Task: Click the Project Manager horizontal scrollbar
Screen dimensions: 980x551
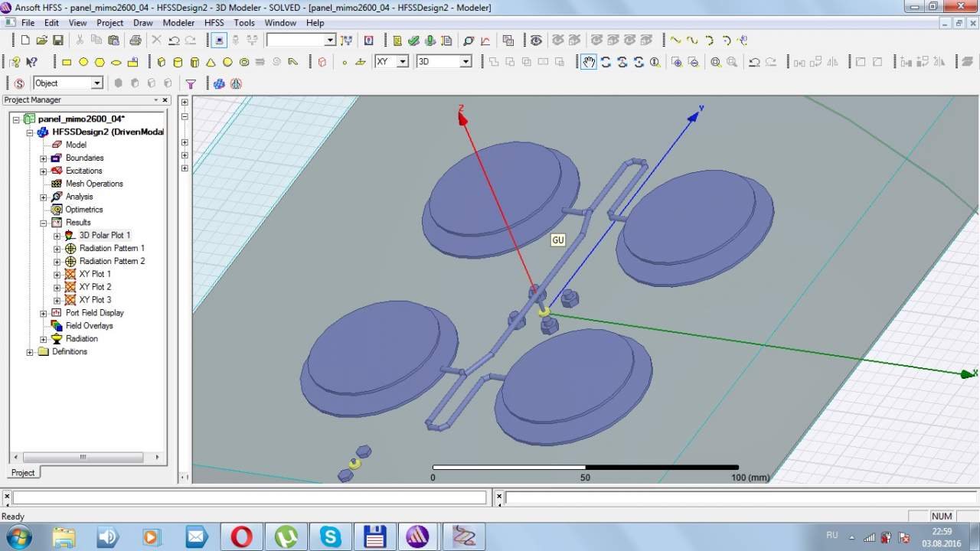Action: click(x=82, y=457)
